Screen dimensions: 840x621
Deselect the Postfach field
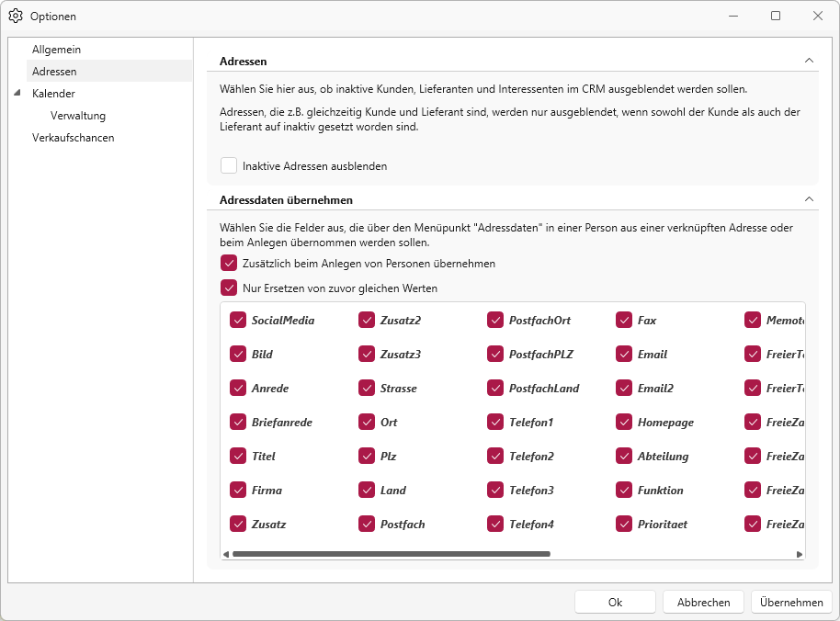tap(367, 525)
